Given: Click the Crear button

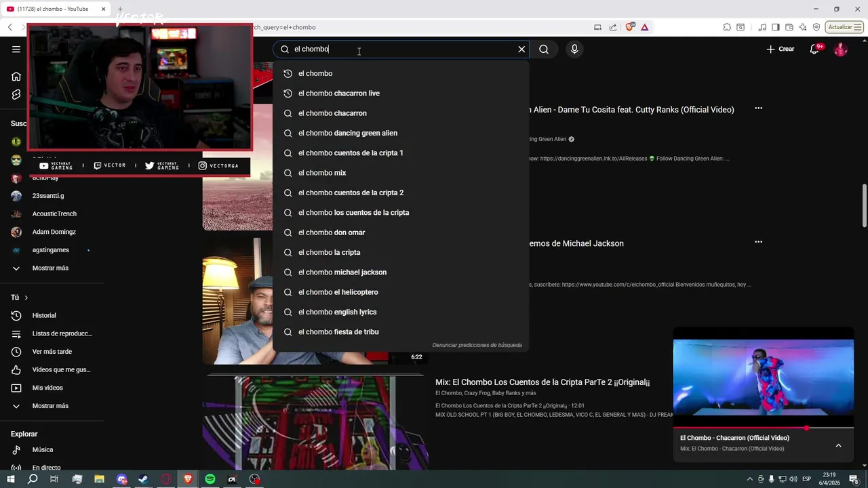Looking at the screenshot, I should [x=781, y=49].
